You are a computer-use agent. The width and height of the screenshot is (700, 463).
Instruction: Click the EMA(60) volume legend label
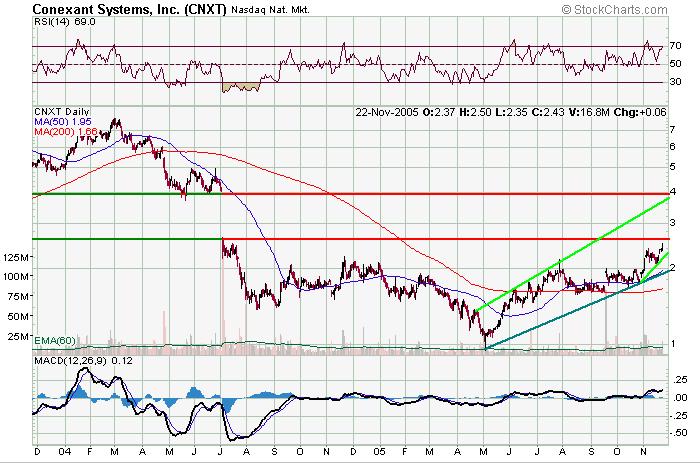pyautogui.click(x=55, y=341)
